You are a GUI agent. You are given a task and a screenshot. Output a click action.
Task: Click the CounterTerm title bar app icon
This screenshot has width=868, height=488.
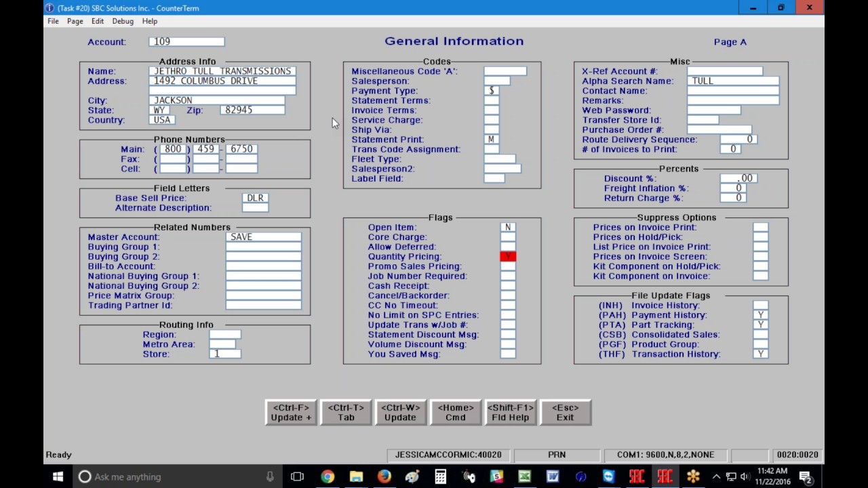tap(50, 7)
